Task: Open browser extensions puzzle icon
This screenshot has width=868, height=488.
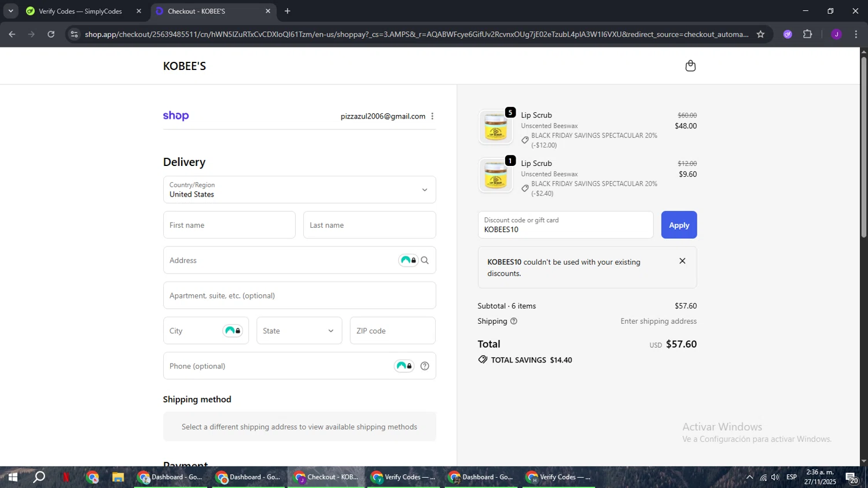Action: pos(808,34)
